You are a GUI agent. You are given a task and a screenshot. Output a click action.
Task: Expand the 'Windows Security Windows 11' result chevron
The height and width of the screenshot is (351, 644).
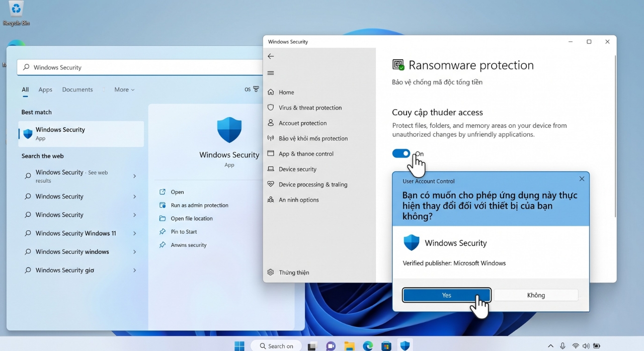[134, 233]
